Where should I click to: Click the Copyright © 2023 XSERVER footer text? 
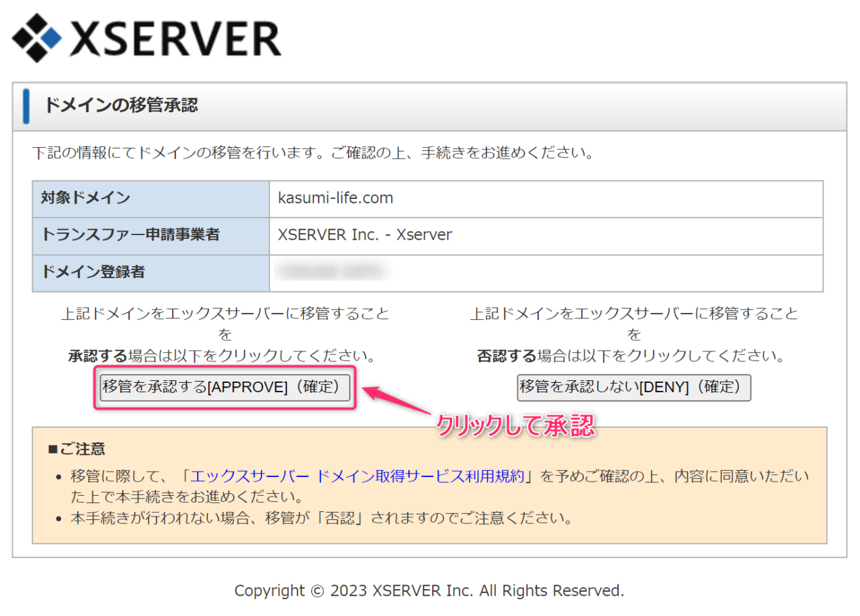[429, 591]
